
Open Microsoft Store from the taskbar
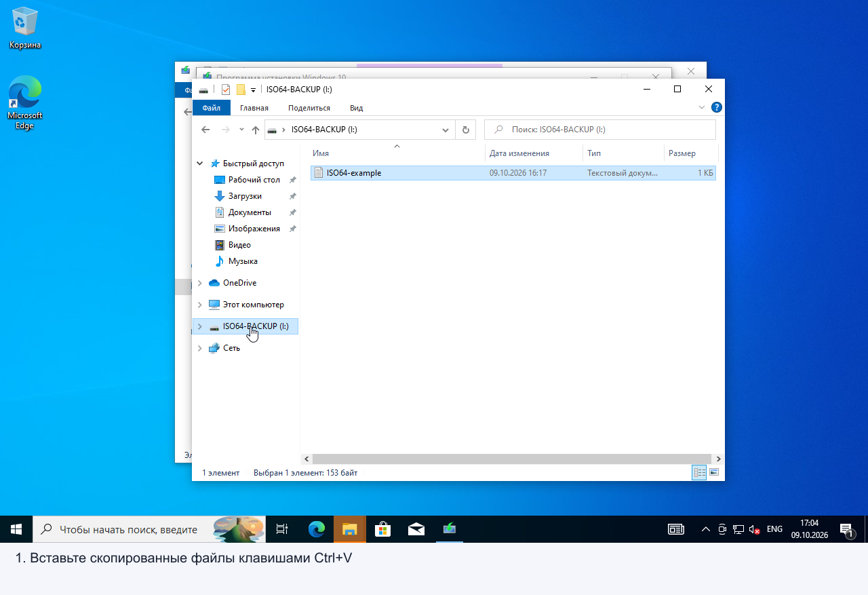pyautogui.click(x=382, y=529)
